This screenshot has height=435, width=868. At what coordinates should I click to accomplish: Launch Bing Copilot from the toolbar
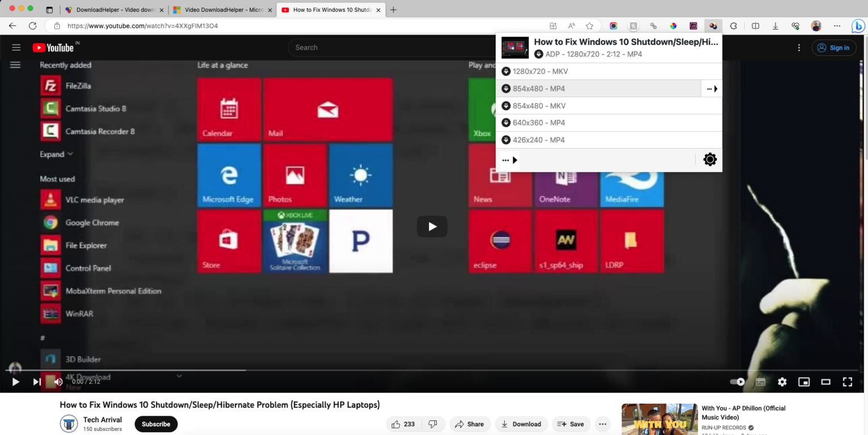pos(857,26)
